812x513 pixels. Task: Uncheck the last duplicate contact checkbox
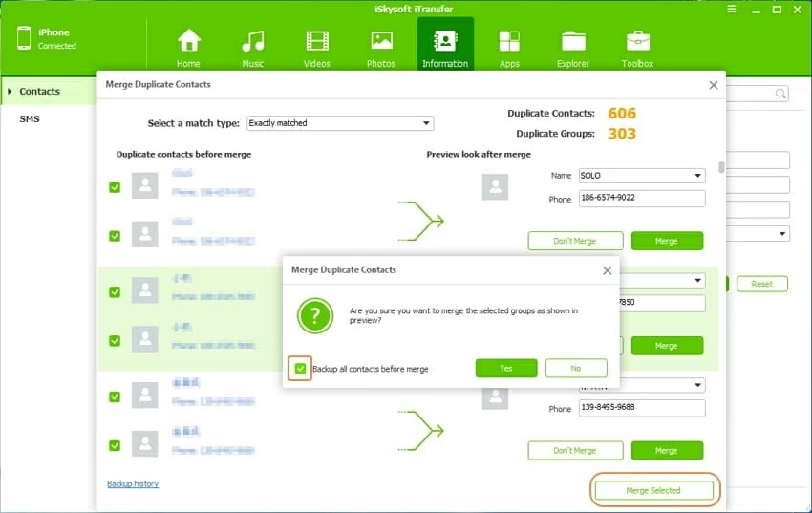(115, 445)
